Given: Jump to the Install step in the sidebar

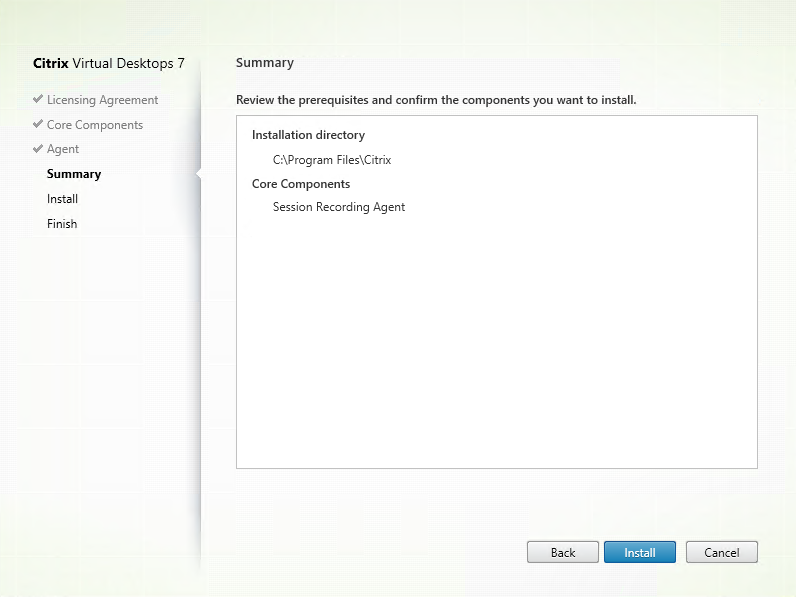Looking at the screenshot, I should (x=62, y=199).
